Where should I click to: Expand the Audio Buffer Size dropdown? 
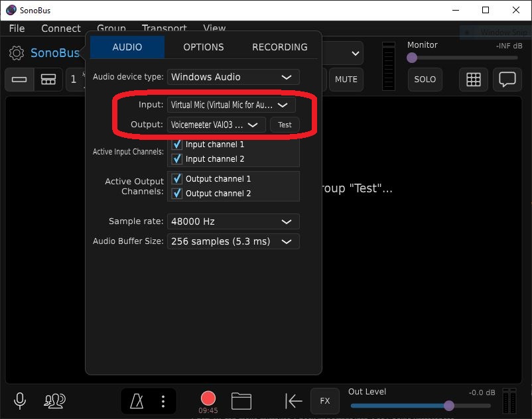(x=233, y=241)
